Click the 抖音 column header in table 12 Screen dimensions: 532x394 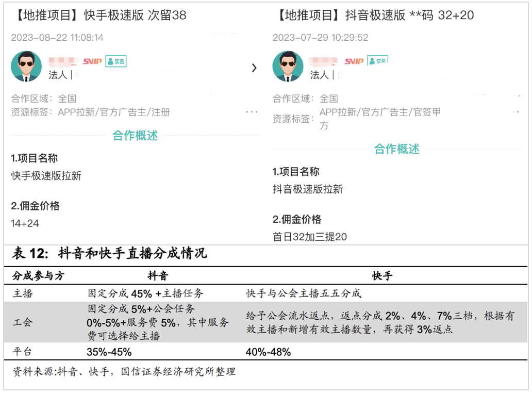coord(158,275)
